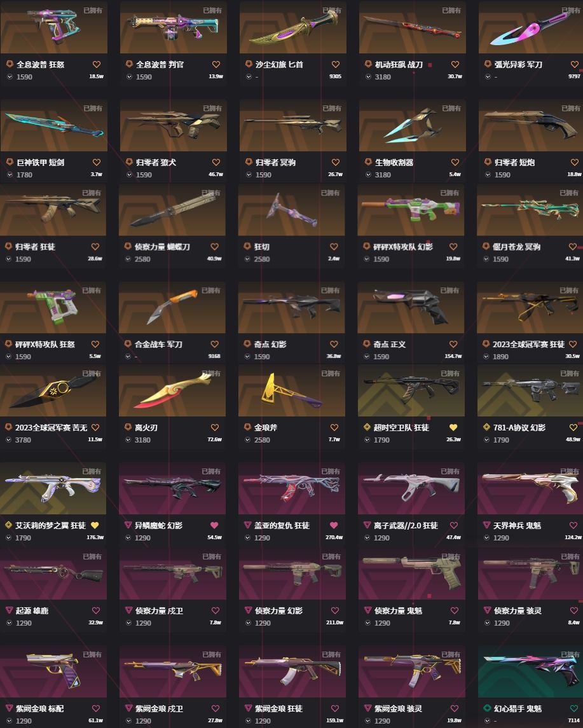Open 砰砰X特攻队 幻影 weapon image
This screenshot has width=583, height=728.
point(411,209)
